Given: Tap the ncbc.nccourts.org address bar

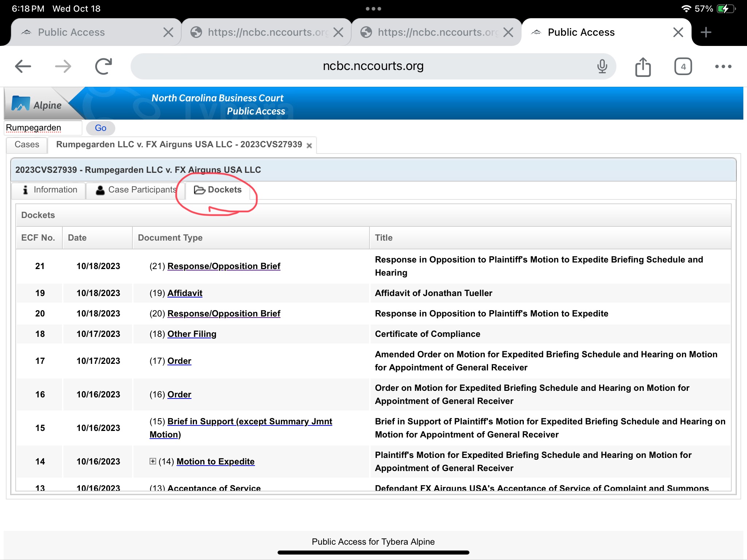Looking at the screenshot, I should pyautogui.click(x=373, y=66).
